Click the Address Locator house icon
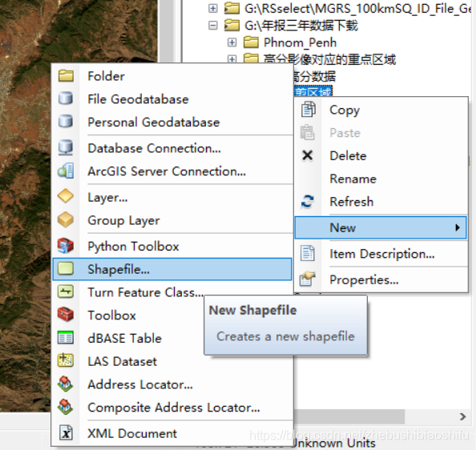Viewport: 476px width, 450px height. point(66,384)
